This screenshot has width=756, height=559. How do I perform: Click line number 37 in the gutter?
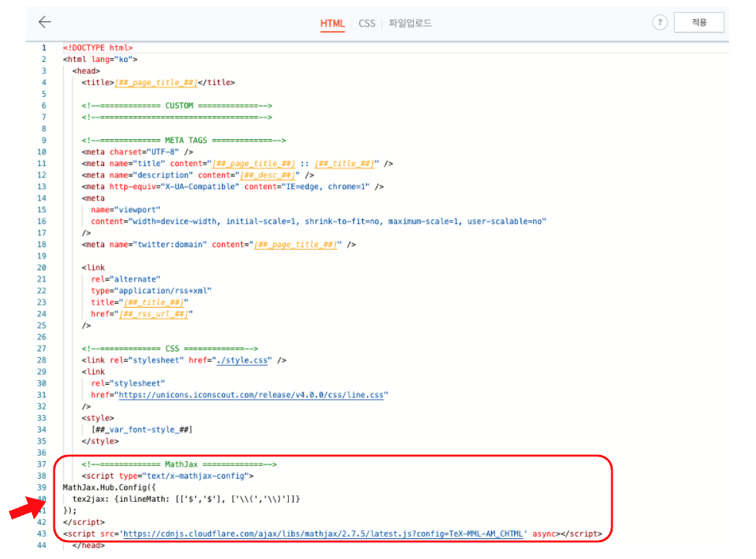(x=42, y=464)
